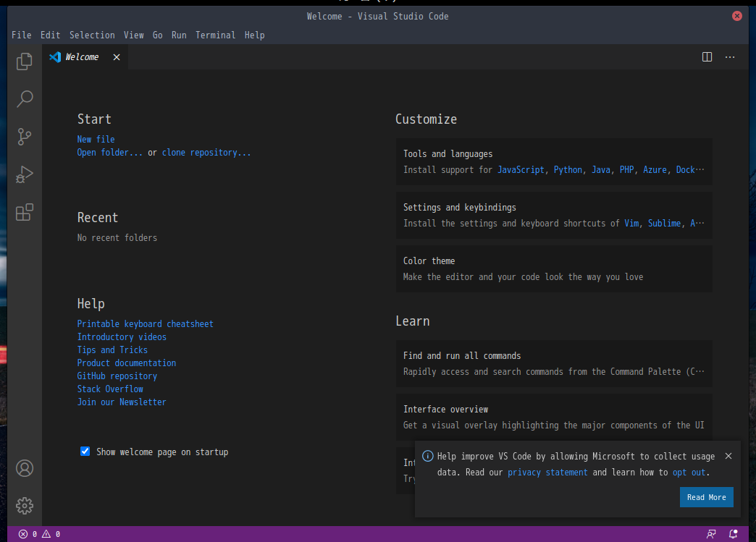Open the Run menu
Image resolution: width=756 pixels, height=542 pixels.
(x=179, y=35)
